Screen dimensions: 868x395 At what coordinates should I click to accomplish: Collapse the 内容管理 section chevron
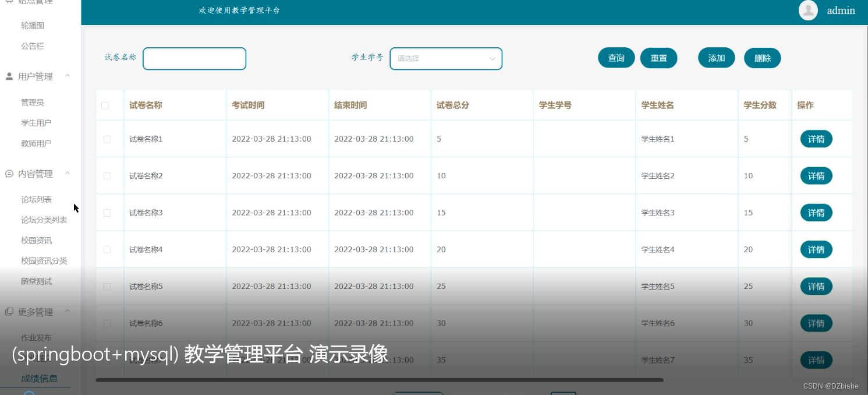68,173
